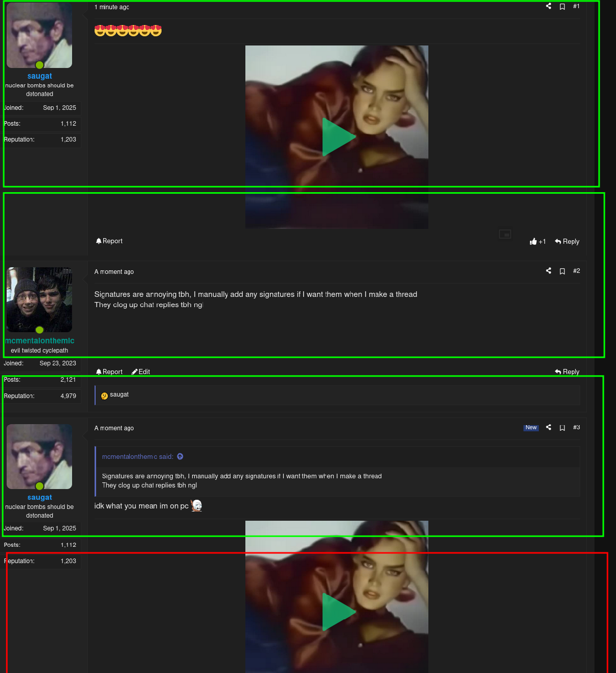Click saugat's avatar thumbnail

point(39,35)
